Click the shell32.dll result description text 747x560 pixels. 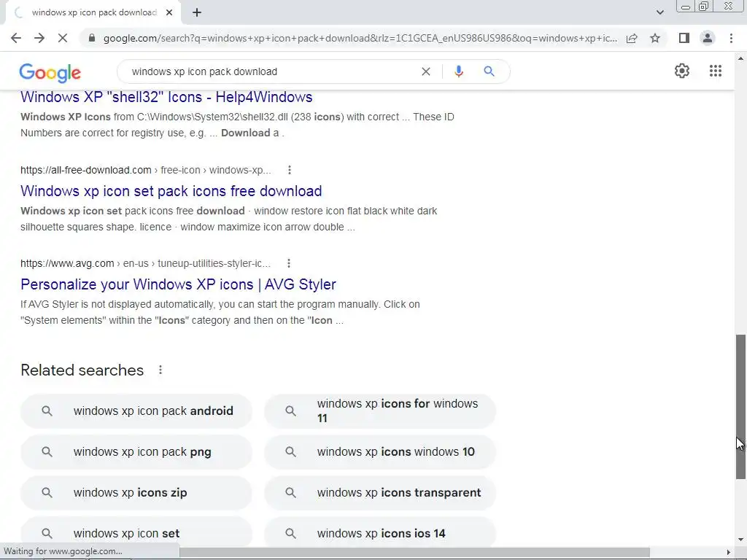coord(237,125)
